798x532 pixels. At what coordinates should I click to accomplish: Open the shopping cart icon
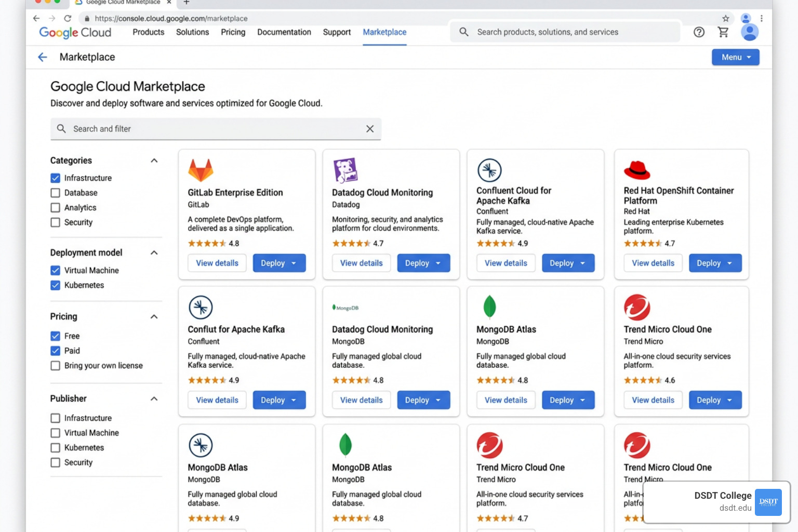[723, 32]
